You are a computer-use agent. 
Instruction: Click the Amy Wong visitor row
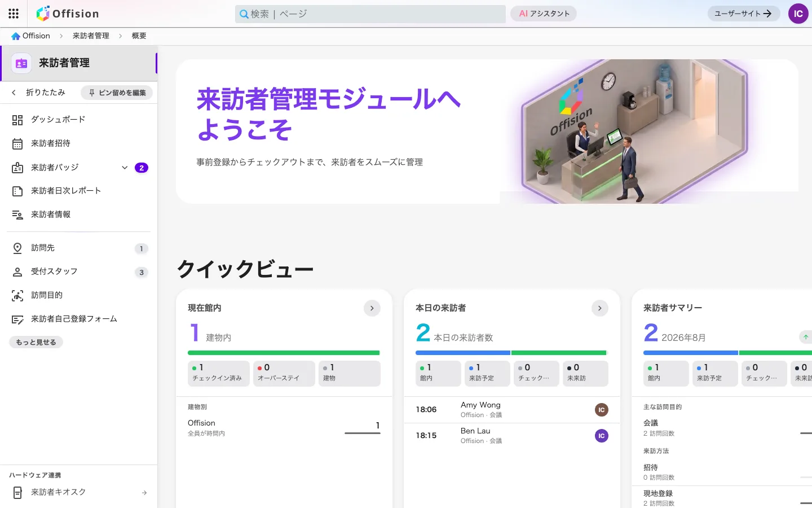click(x=512, y=410)
